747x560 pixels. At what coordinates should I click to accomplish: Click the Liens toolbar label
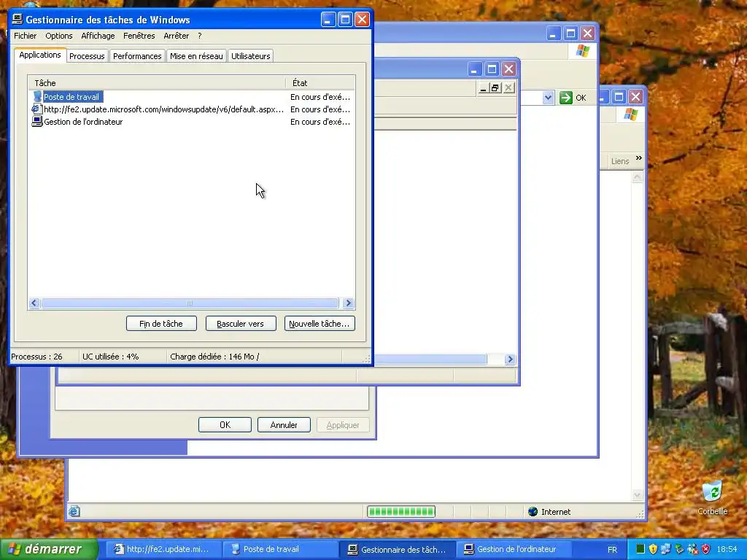(620, 161)
